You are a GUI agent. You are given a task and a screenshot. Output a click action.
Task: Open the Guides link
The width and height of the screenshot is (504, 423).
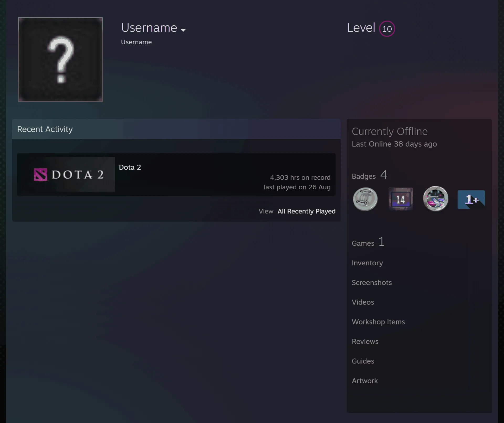[x=363, y=361]
